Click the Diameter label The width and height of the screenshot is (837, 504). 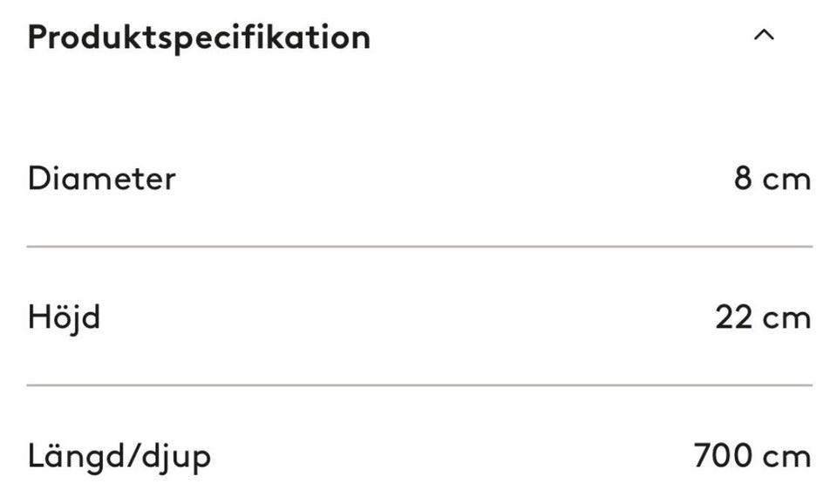[x=101, y=179]
